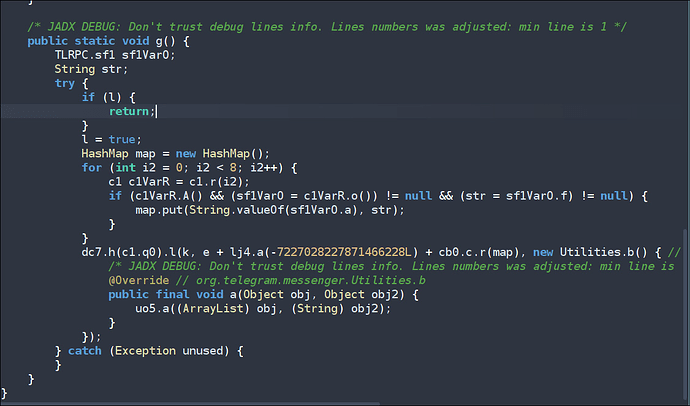Click the TLRPC.sf1 type in variable declaration
This screenshot has width=690, height=406.
(x=87, y=55)
